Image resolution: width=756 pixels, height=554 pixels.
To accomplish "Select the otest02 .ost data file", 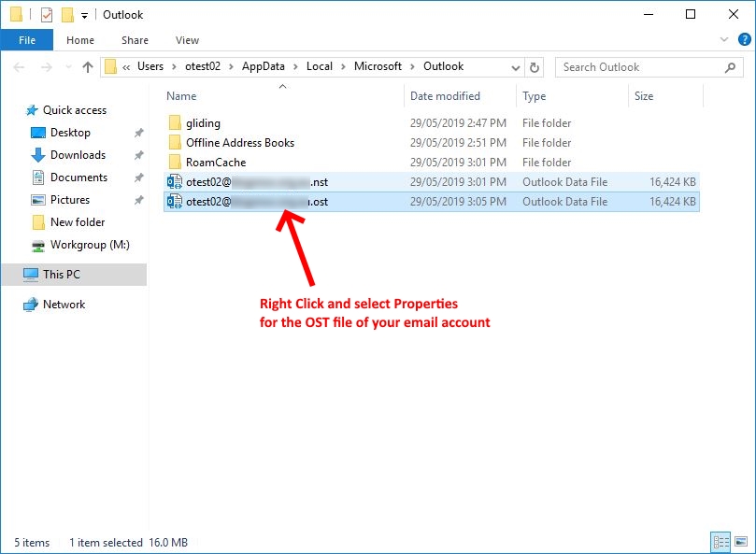I will coord(432,202).
